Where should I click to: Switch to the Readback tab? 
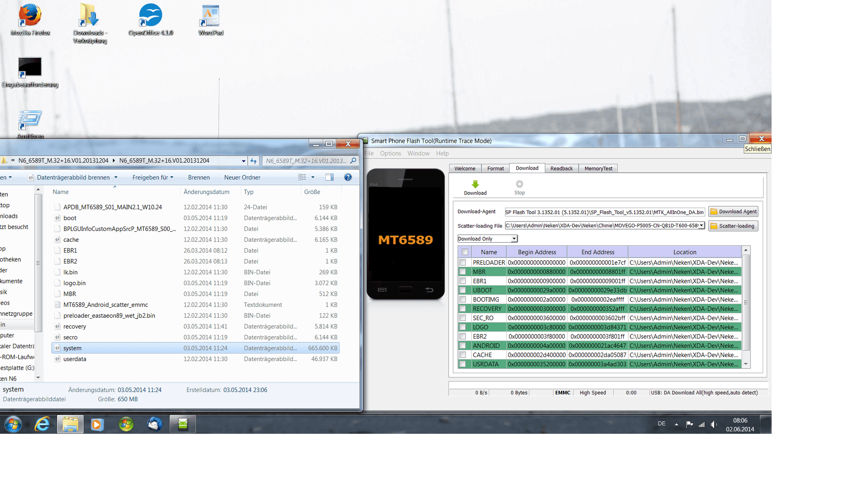pyautogui.click(x=561, y=169)
